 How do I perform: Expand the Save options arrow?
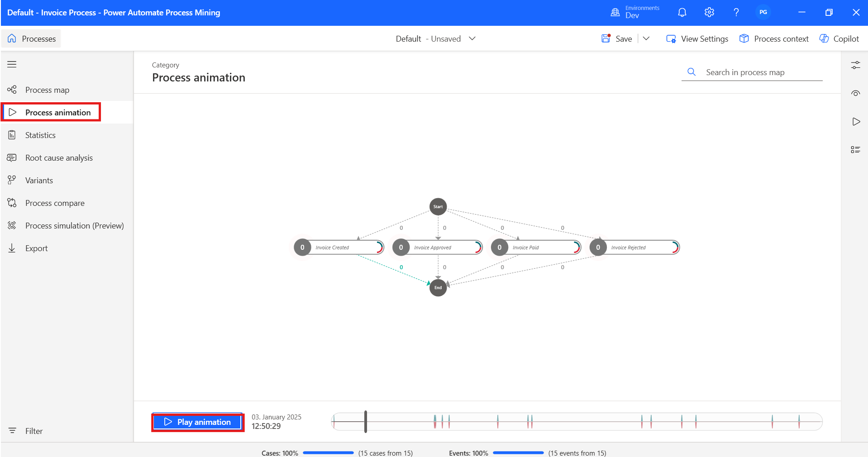click(x=646, y=38)
